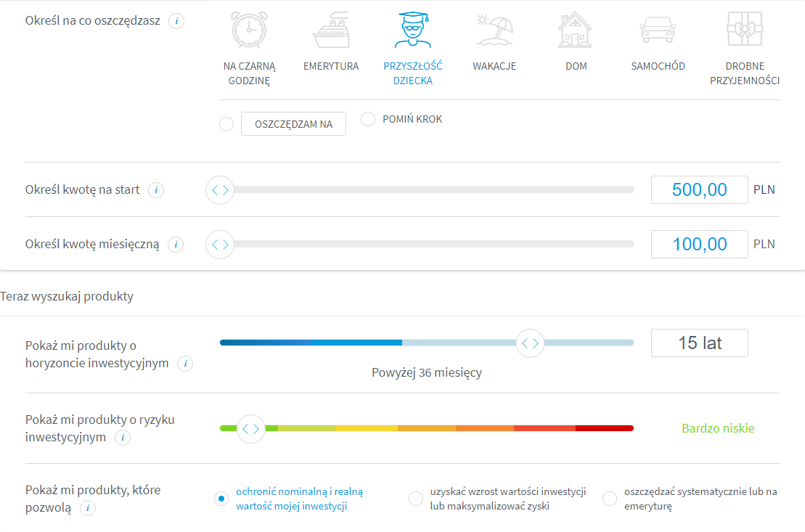Click the 'Wakacje' label

(x=494, y=66)
